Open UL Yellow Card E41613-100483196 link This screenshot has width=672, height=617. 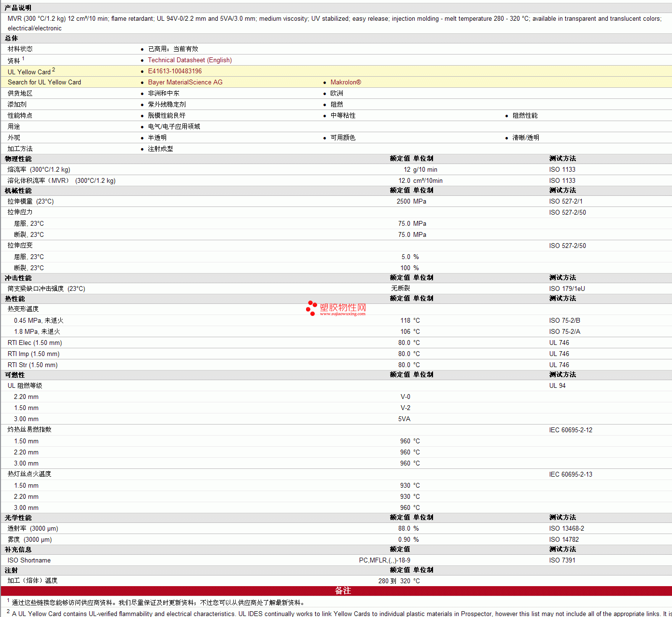[x=175, y=71]
